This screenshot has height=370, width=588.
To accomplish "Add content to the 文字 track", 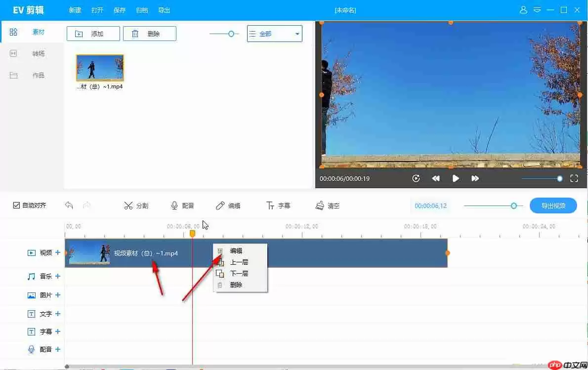I will pyautogui.click(x=58, y=313).
